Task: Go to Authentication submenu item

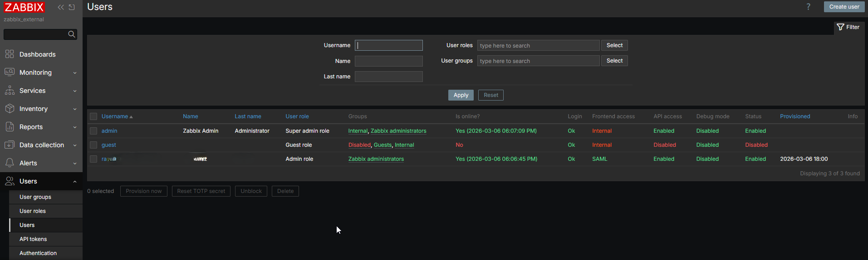Action: coord(38,253)
